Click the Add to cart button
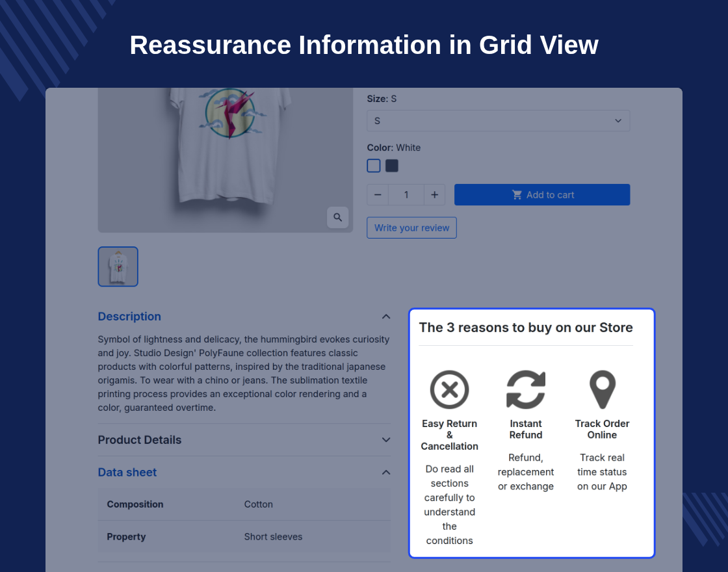The image size is (728, 572). pyautogui.click(x=542, y=194)
